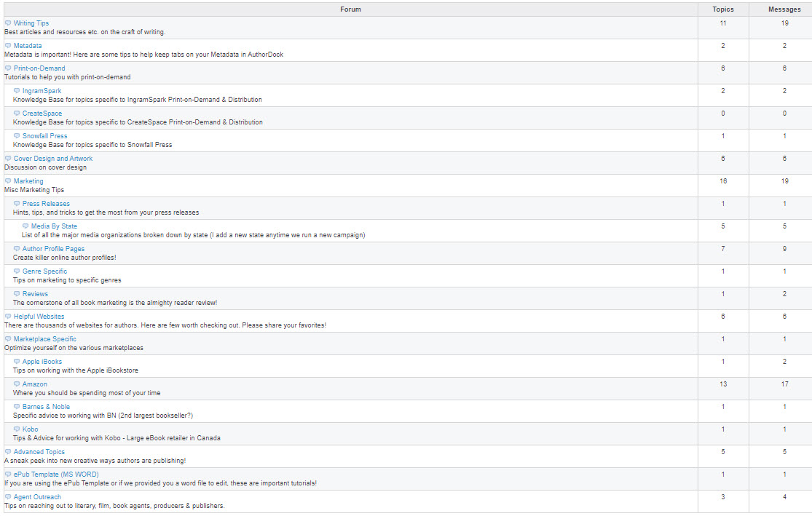Click speech bubble icon beside Marketing
The width and height of the screenshot is (812, 516).
click(x=8, y=181)
